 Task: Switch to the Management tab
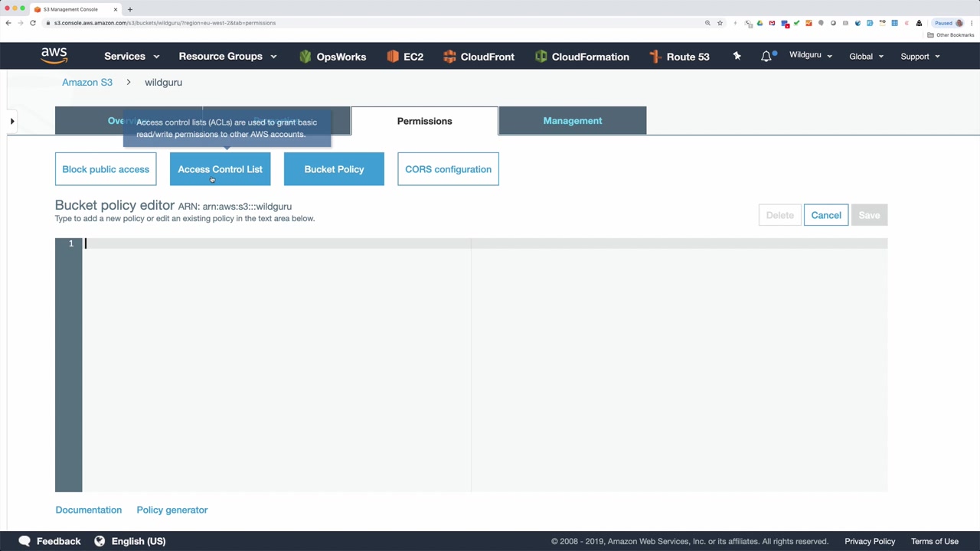pos(573,121)
